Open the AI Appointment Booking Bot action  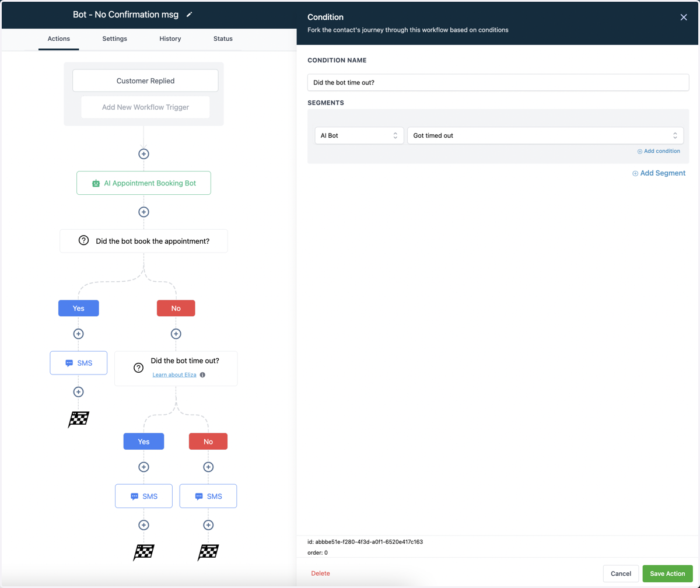143,183
